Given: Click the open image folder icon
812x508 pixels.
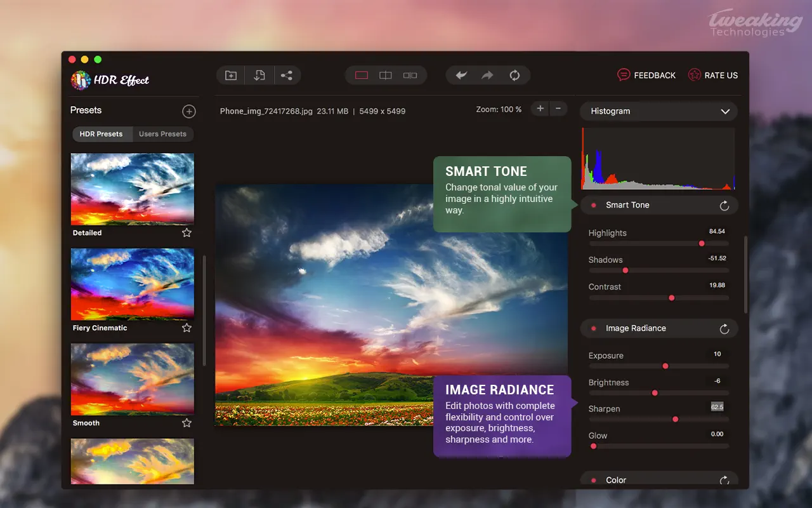Looking at the screenshot, I should tap(231, 76).
